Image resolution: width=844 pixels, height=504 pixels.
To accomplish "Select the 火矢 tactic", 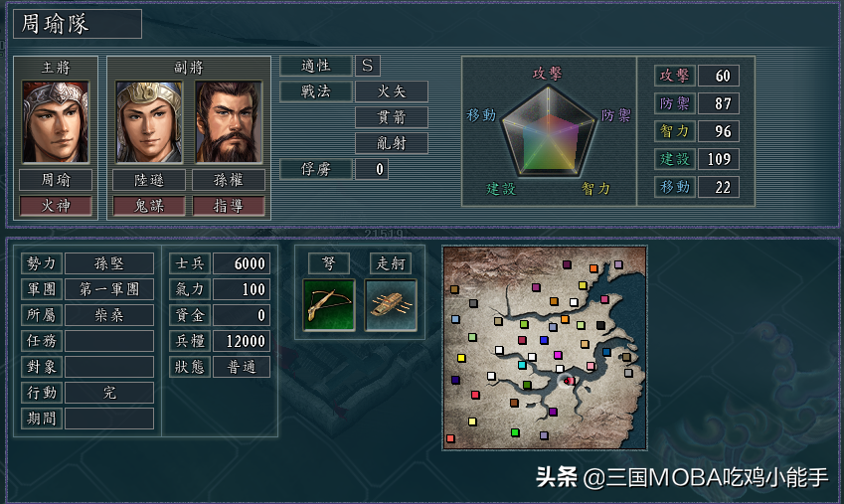I will click(392, 91).
